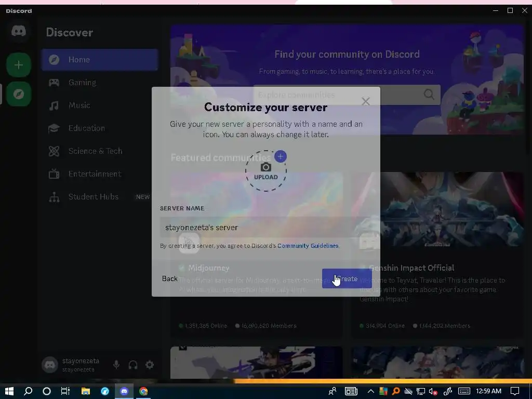
Task: Select the Home item in Discover
Action: point(100,60)
